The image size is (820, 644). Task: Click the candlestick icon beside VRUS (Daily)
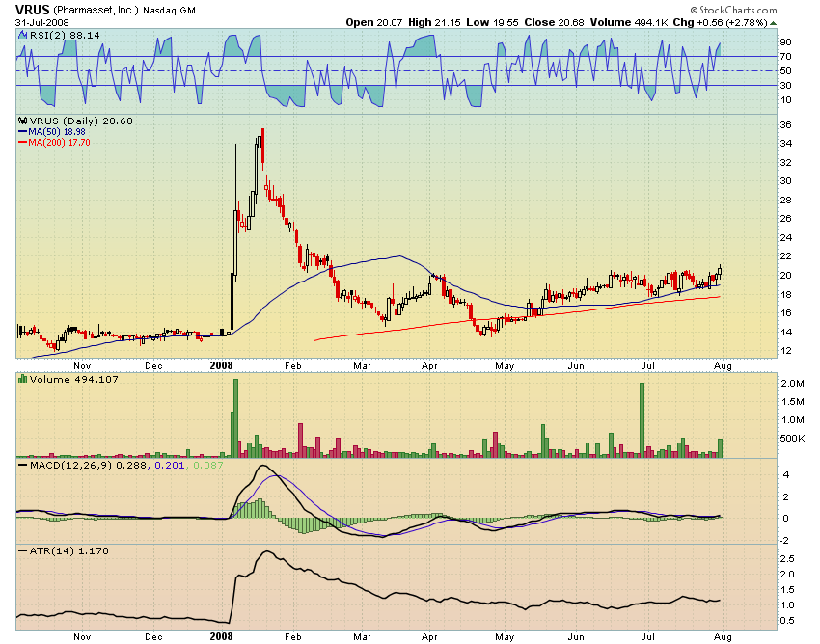(x=22, y=121)
